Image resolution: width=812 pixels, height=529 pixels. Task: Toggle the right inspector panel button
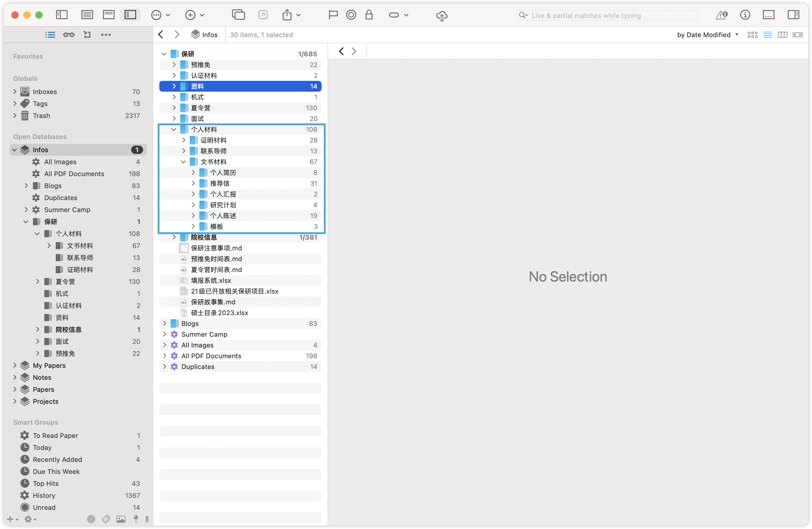click(x=793, y=15)
